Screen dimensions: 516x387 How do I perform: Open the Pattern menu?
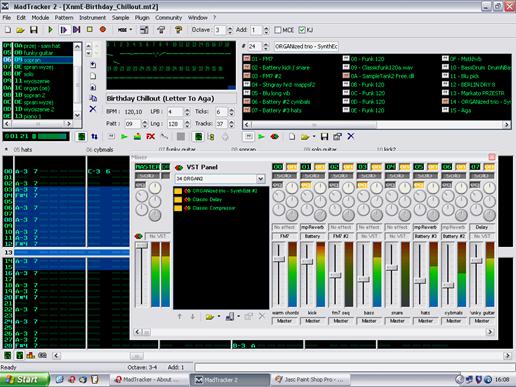(x=64, y=18)
